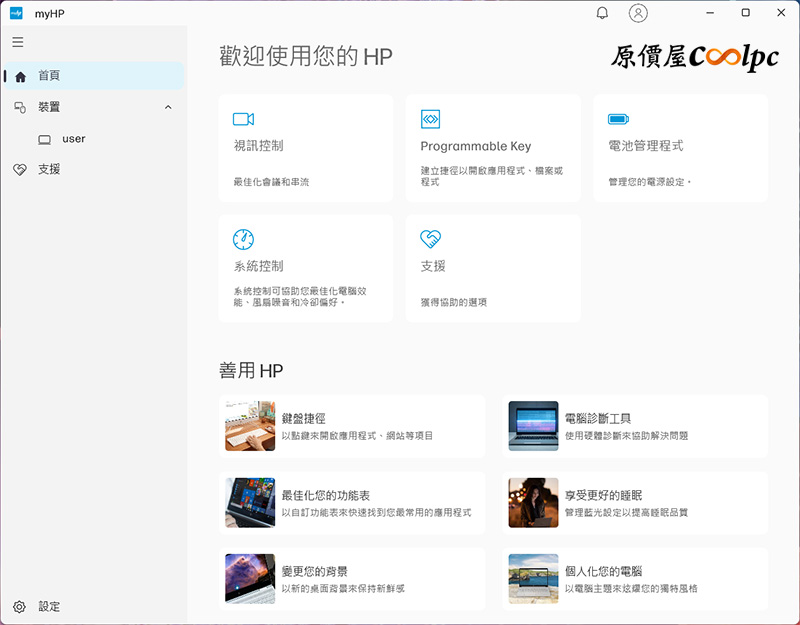Open the 視訊控制 card

(x=306, y=148)
